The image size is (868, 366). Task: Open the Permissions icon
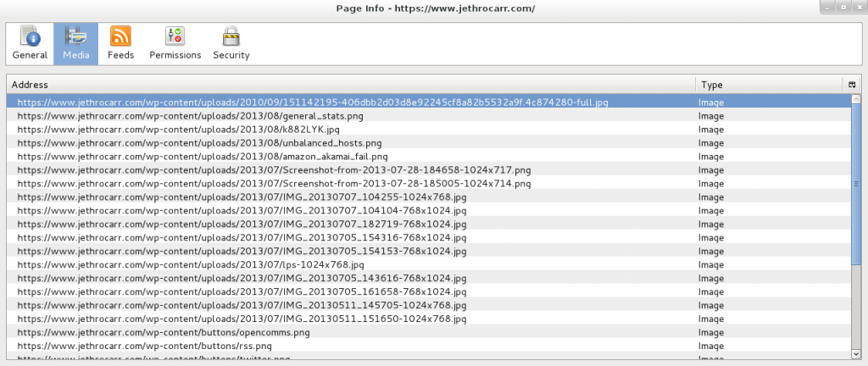[175, 36]
